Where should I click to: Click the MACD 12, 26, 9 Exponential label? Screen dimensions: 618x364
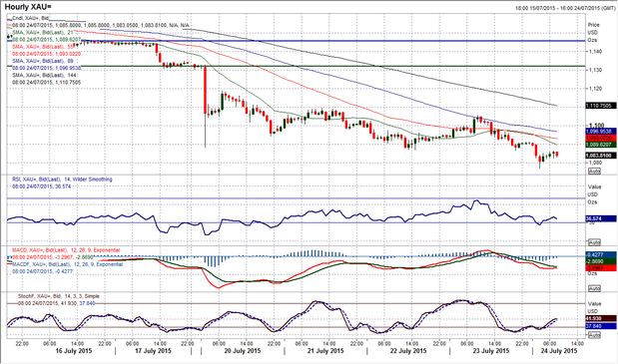[66, 250]
